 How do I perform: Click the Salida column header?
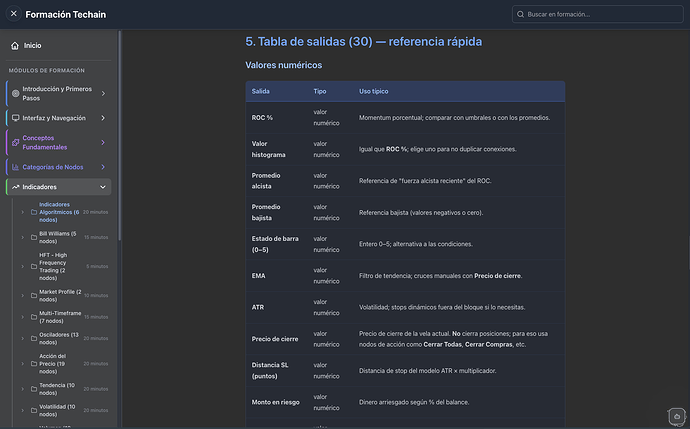261,92
